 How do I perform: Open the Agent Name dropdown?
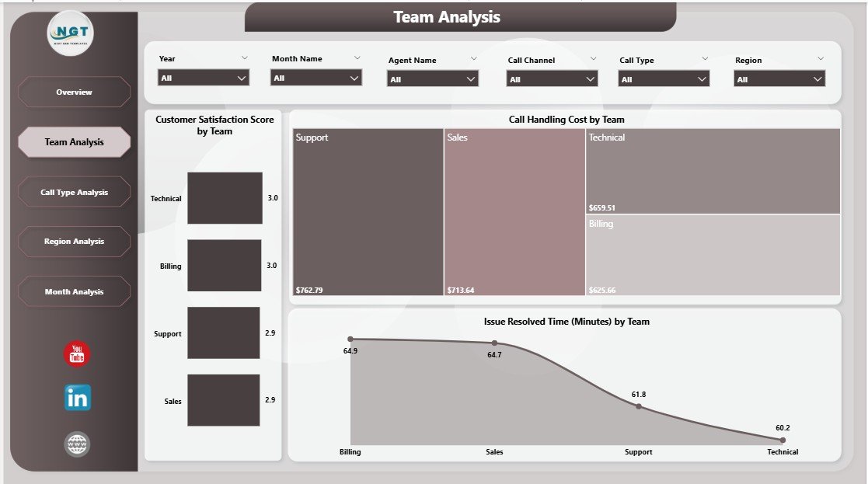pos(432,78)
